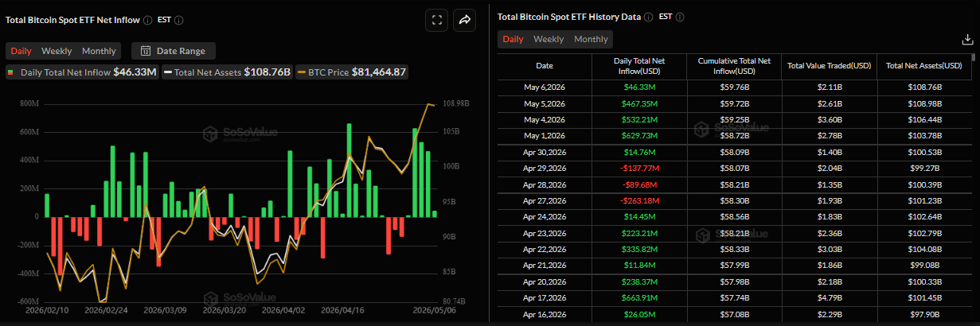
Task: Click the Total Value Traded(USD) column header
Action: [830, 66]
